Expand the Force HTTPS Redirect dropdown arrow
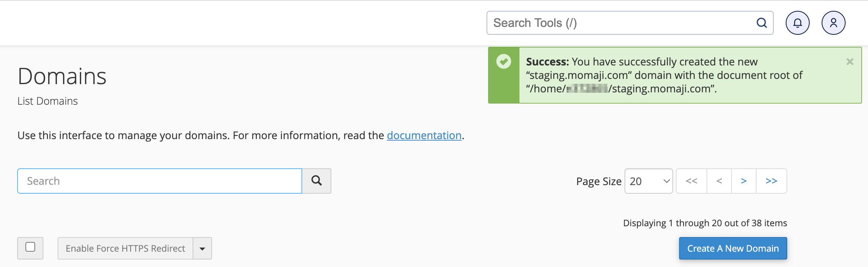This screenshot has width=868, height=267. click(x=202, y=248)
